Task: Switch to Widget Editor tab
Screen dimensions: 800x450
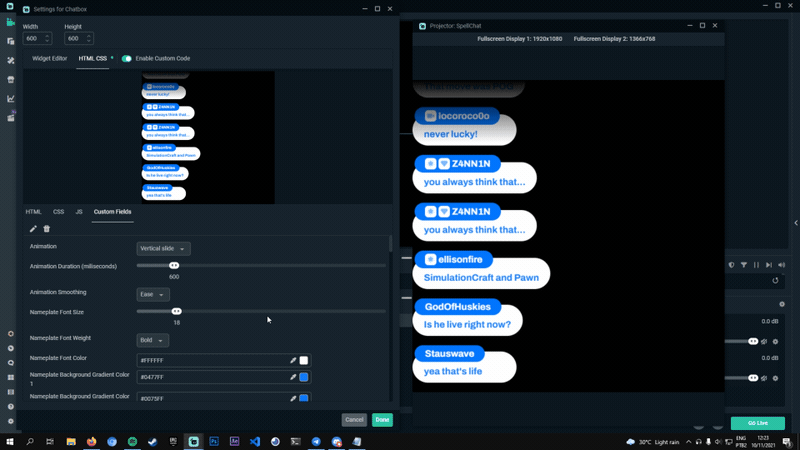Action: [x=49, y=59]
